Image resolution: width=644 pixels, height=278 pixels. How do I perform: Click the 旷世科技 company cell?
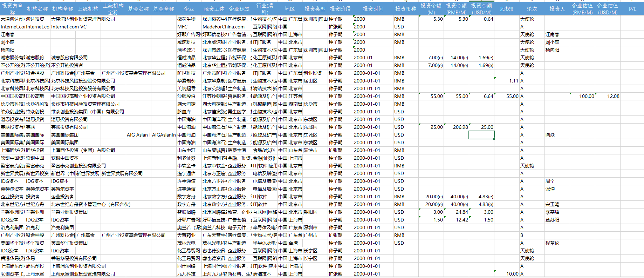pos(189,73)
